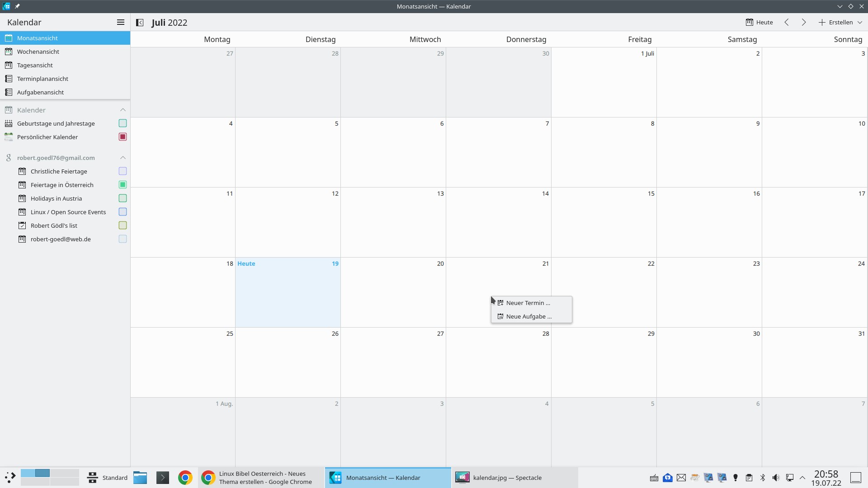This screenshot has width=868, height=488.
Task: Open the Standard activity switcher
Action: 107,478
